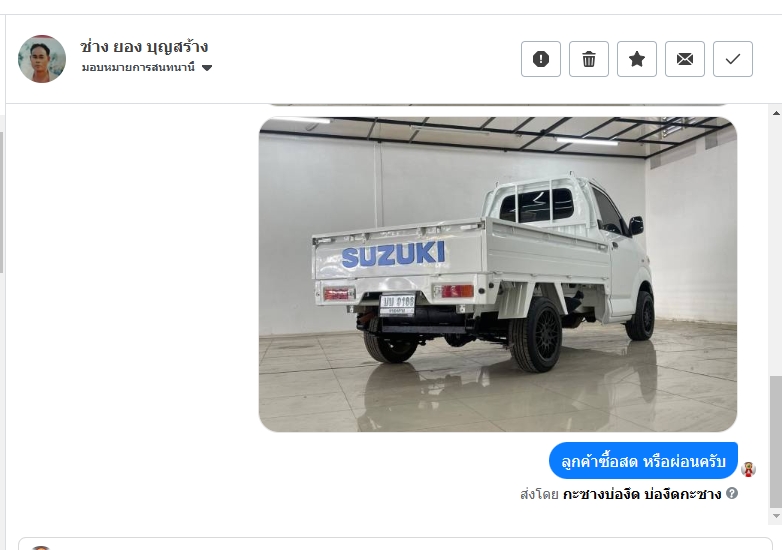Viewport: 782px width, 550px height.
Task: Click chat scrollbar thumb
Action: coord(776,441)
